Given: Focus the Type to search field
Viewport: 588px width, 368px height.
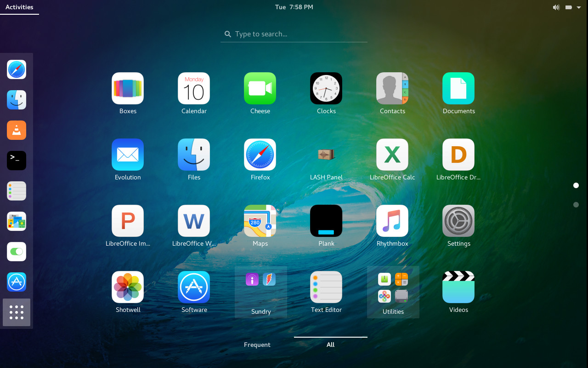Looking at the screenshot, I should 294,34.
